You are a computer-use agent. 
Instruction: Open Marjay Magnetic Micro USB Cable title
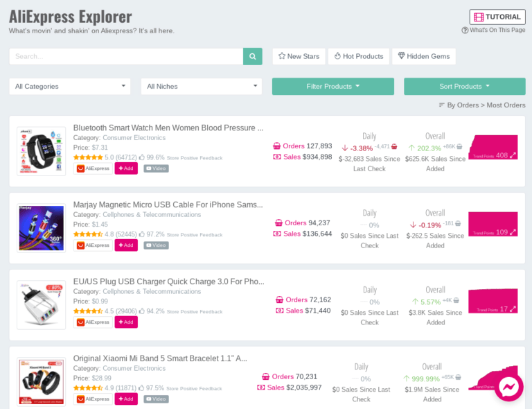(x=168, y=204)
